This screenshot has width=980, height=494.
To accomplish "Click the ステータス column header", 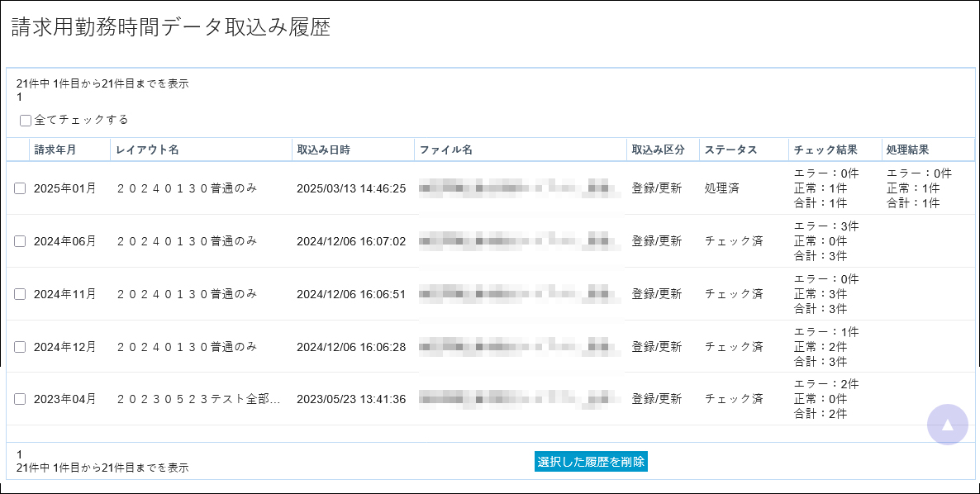I will coord(730,150).
